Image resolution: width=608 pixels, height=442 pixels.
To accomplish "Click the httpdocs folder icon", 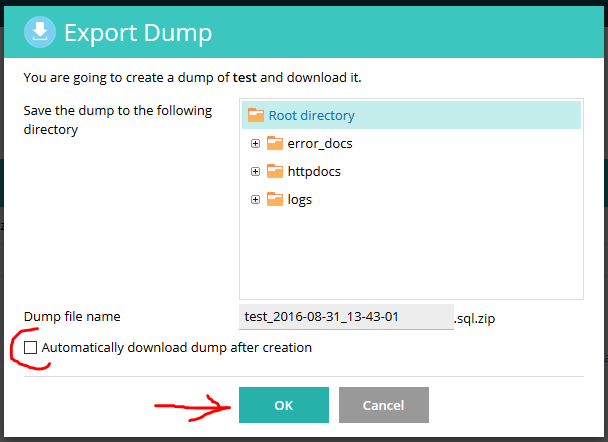I will (275, 171).
